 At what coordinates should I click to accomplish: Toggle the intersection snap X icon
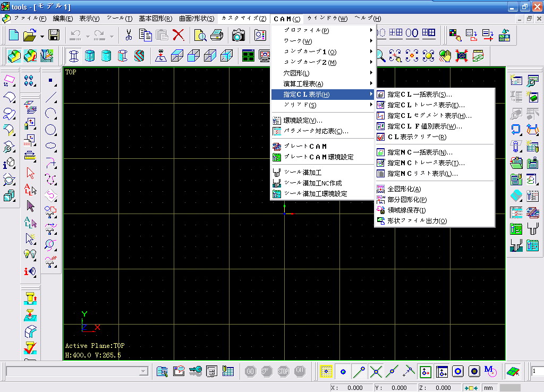click(x=376, y=371)
